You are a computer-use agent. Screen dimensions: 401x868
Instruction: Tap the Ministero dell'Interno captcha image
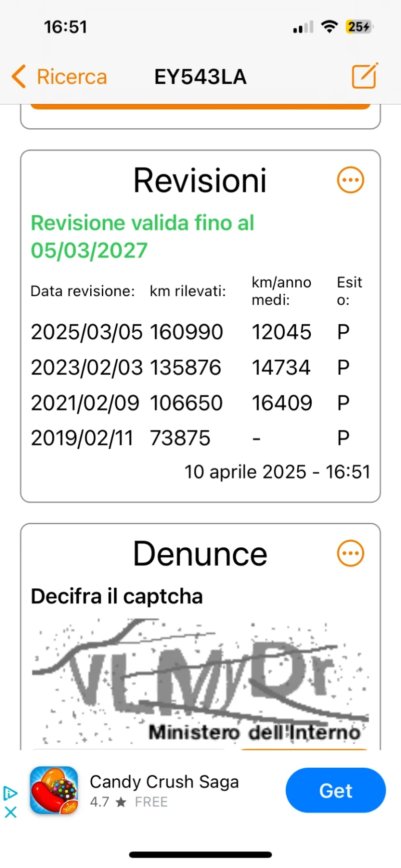(x=200, y=683)
